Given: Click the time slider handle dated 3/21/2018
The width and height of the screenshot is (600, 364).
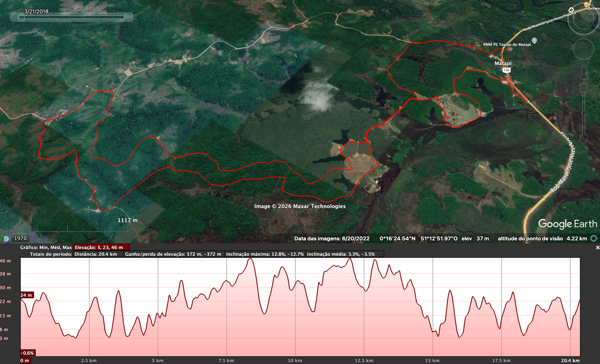Looking at the screenshot, I should pos(21,18).
